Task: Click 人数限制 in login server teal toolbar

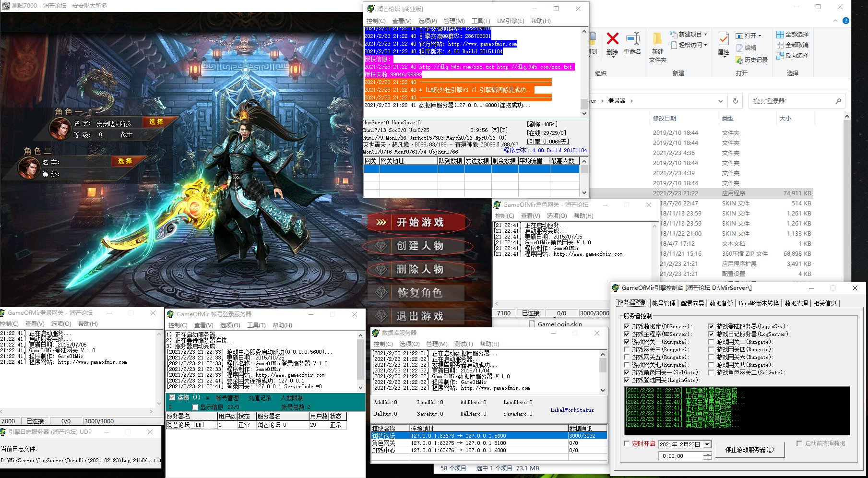Action: [292, 398]
